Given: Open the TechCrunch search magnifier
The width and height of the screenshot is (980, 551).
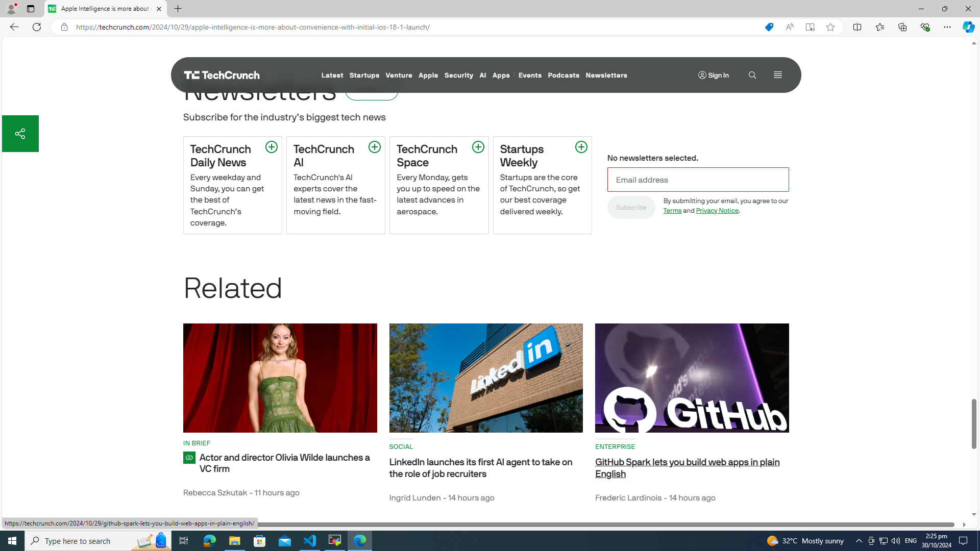Looking at the screenshot, I should click(752, 75).
